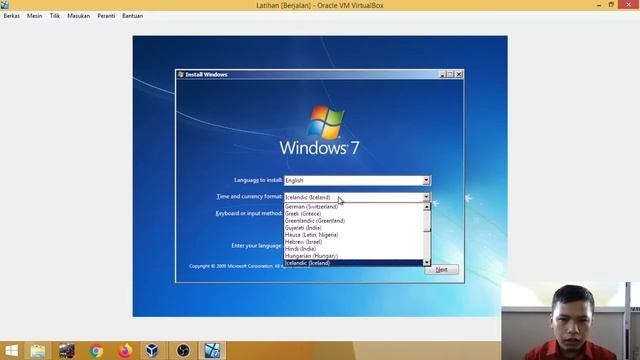The width and height of the screenshot is (640, 360).
Task: Open the Mesin menu
Action: point(34,16)
